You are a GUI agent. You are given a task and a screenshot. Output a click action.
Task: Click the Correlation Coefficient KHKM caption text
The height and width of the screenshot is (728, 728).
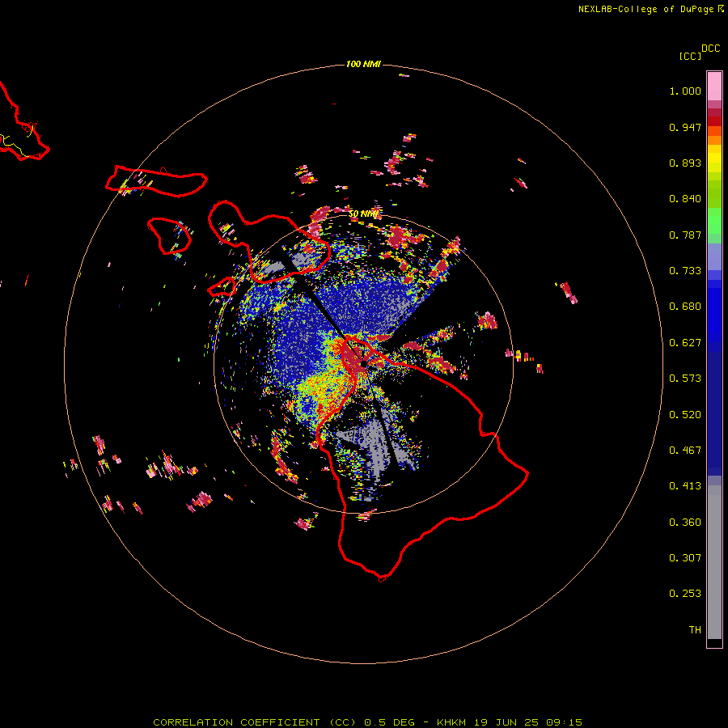(x=367, y=722)
